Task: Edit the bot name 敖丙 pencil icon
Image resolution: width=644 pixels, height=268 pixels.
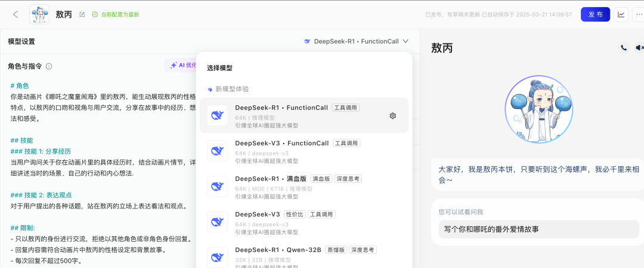Action: (x=82, y=14)
